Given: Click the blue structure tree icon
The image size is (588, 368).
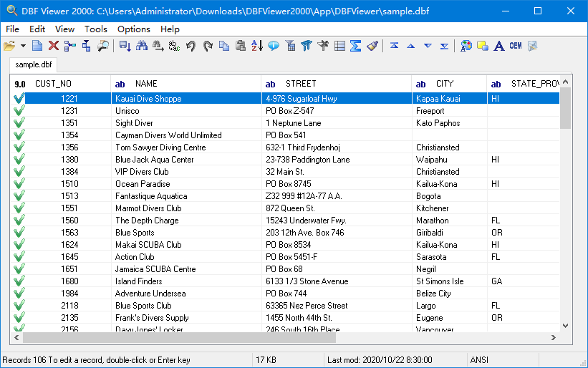Looking at the screenshot, I should pyautogui.click(x=87, y=46).
